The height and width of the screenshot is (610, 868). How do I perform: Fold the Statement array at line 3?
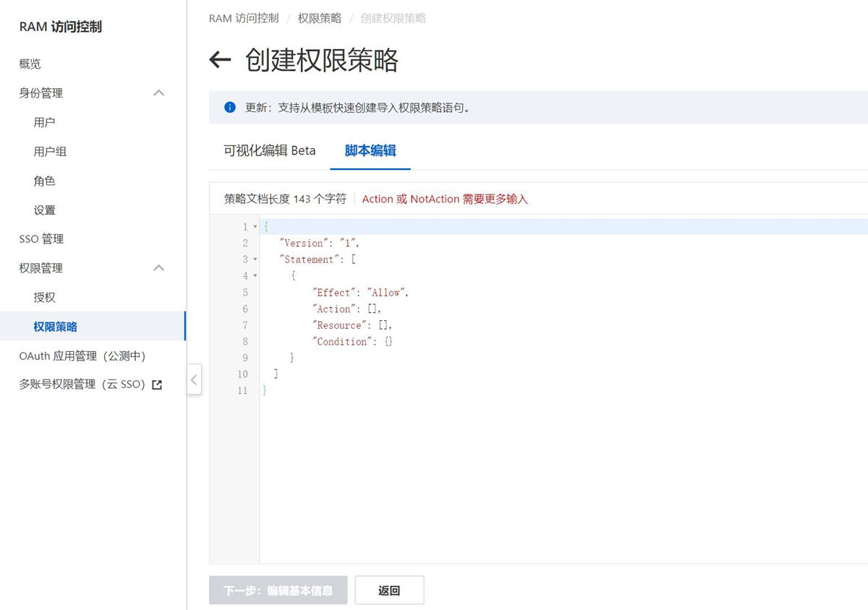255,259
